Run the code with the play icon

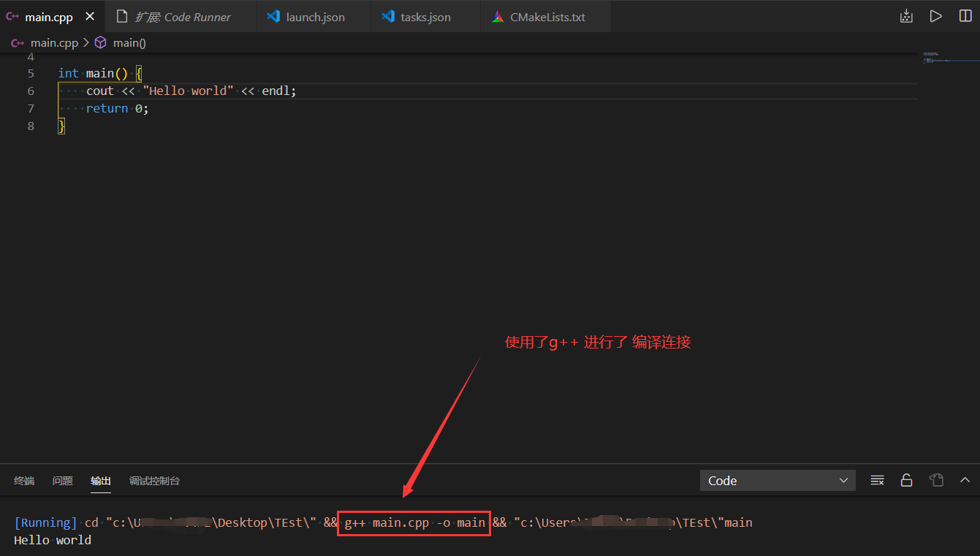pyautogui.click(x=935, y=16)
